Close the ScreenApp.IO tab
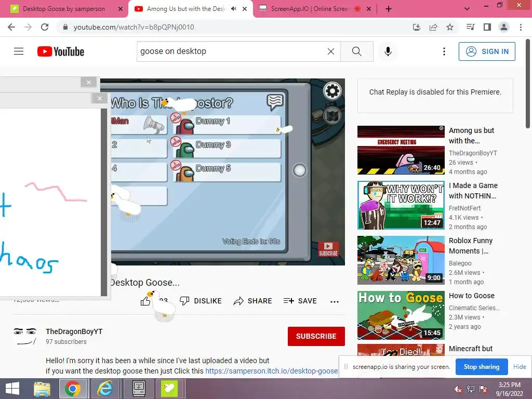This screenshot has height=399, width=532. pos(369,9)
